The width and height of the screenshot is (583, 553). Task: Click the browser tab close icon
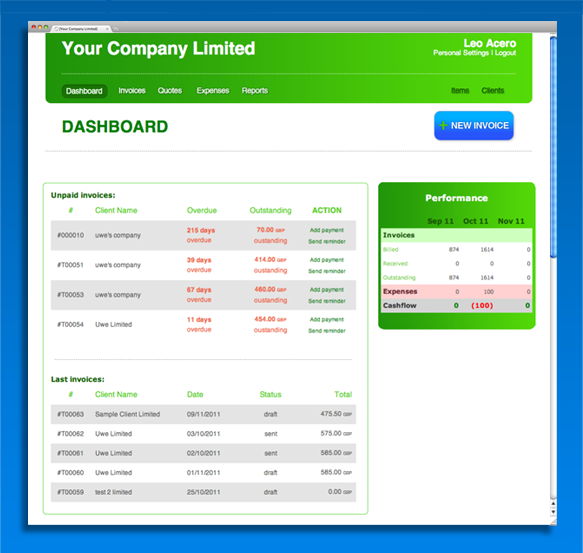coord(107,29)
